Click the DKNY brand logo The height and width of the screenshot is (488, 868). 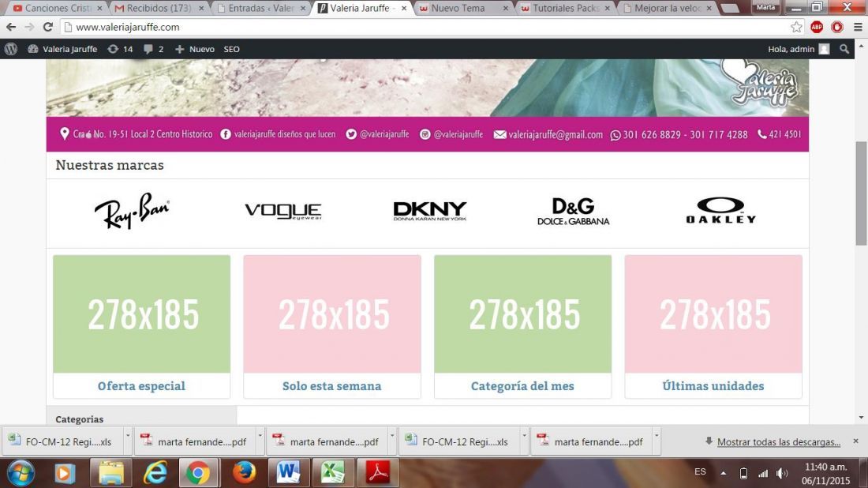point(429,211)
